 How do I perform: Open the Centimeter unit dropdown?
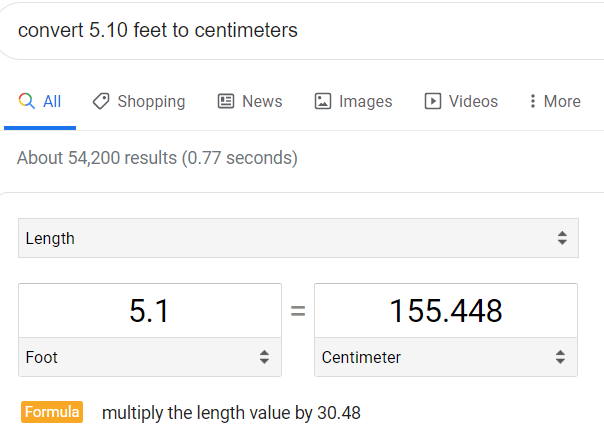[445, 356]
